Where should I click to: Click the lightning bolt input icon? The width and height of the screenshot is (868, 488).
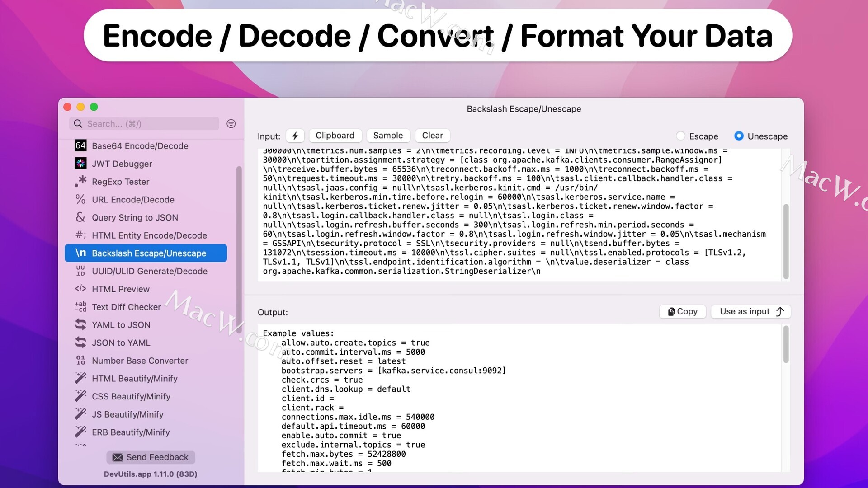click(295, 136)
